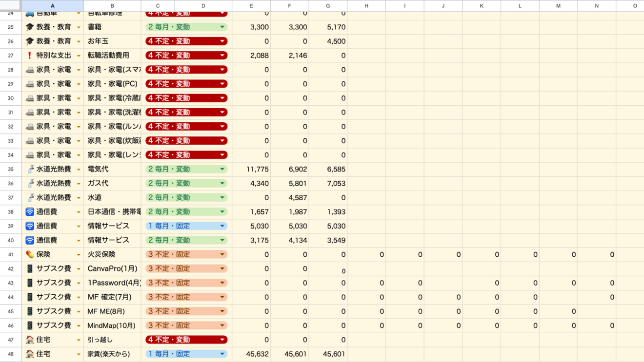
Task: Click the house icon in the 家賃(楽天から) row
Action: (x=30, y=354)
